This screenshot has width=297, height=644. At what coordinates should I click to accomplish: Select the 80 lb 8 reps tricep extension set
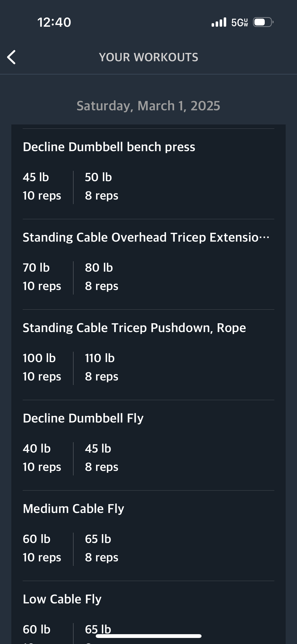click(102, 277)
